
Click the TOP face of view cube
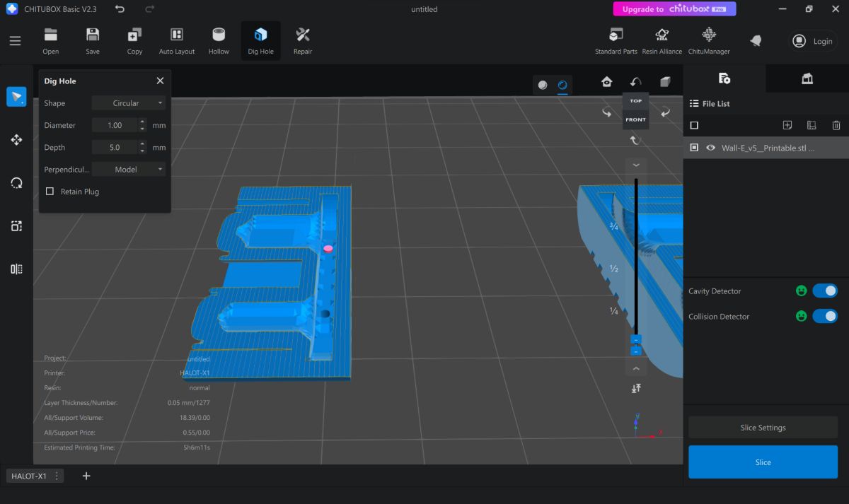pyautogui.click(x=636, y=101)
